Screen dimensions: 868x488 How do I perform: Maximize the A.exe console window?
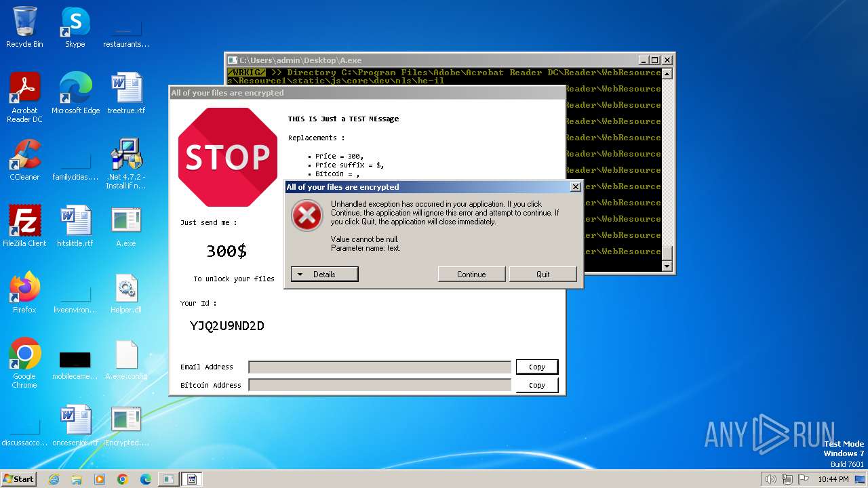tap(655, 60)
